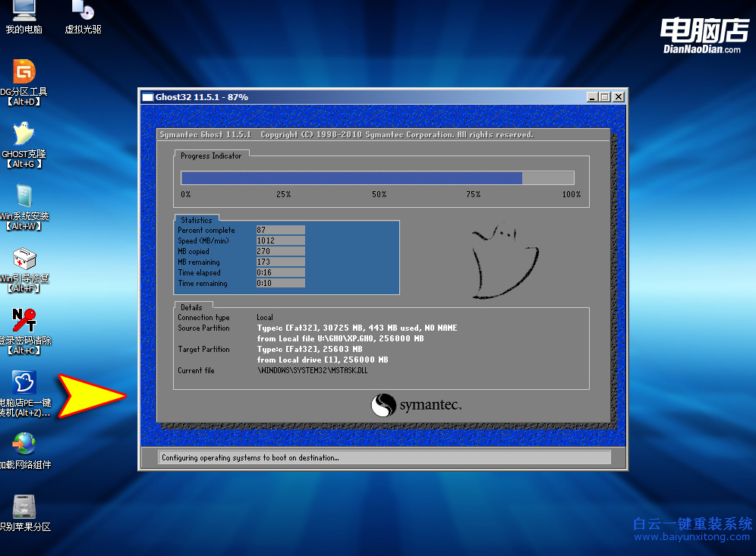Click the Percent complete value field

click(280, 230)
